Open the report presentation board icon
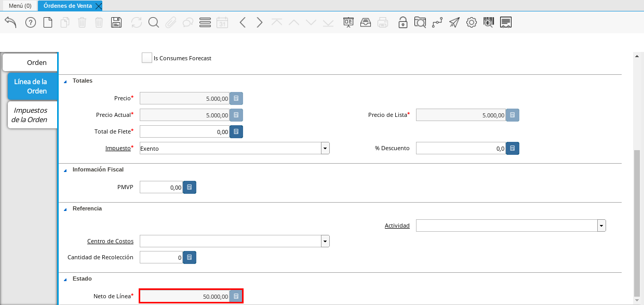The width and height of the screenshot is (644, 305). point(348,22)
